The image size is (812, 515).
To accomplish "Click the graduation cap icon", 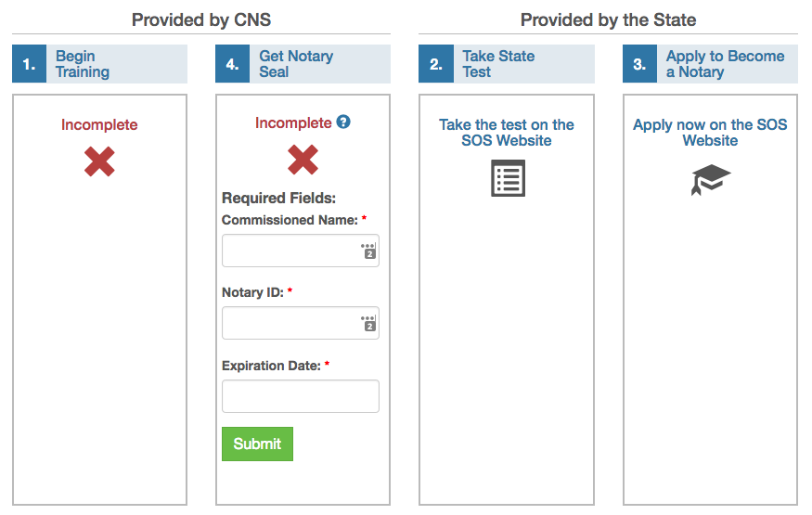I will point(710,179).
